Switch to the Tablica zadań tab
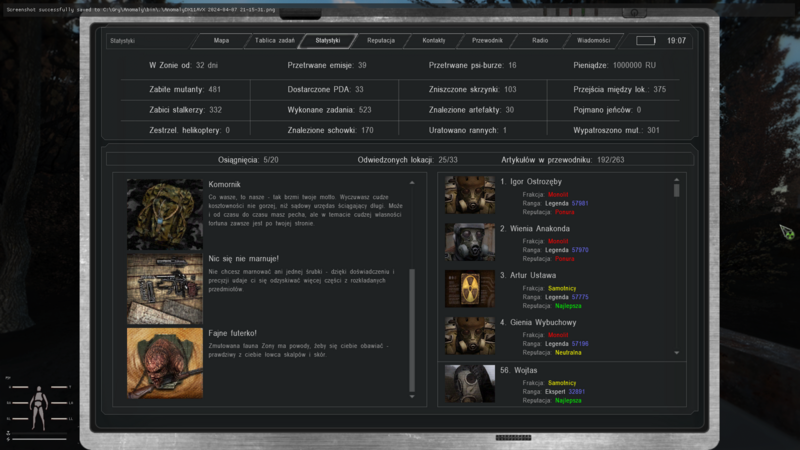The image size is (800, 450). click(274, 41)
